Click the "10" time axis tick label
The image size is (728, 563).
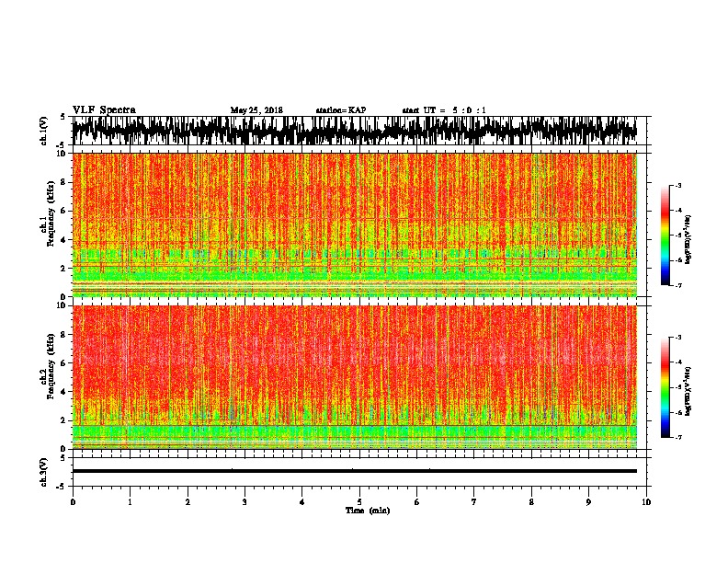point(646,502)
